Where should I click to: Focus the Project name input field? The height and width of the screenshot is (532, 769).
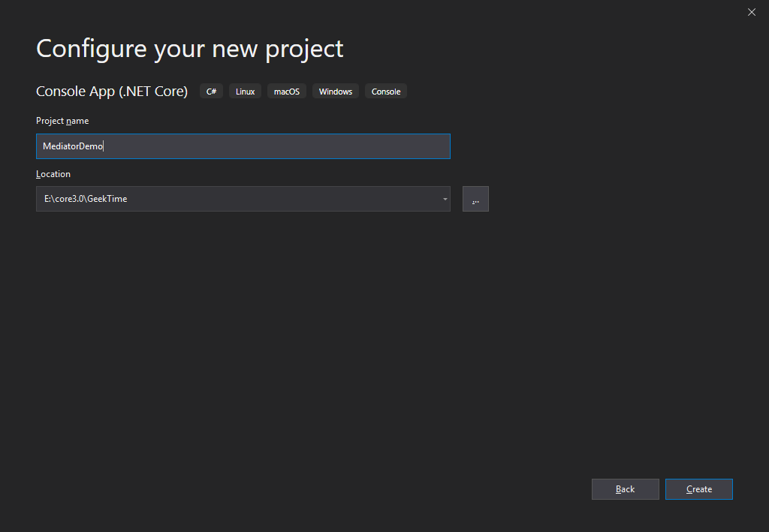[243, 146]
